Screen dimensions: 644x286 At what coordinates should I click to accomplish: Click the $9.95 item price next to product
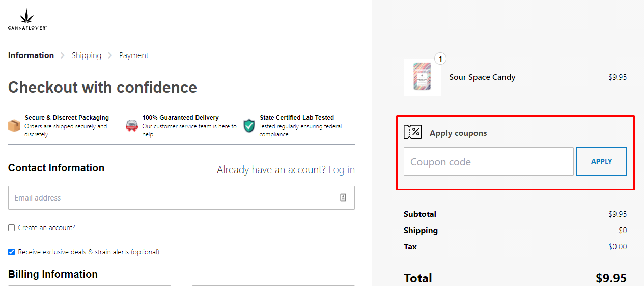(618, 77)
